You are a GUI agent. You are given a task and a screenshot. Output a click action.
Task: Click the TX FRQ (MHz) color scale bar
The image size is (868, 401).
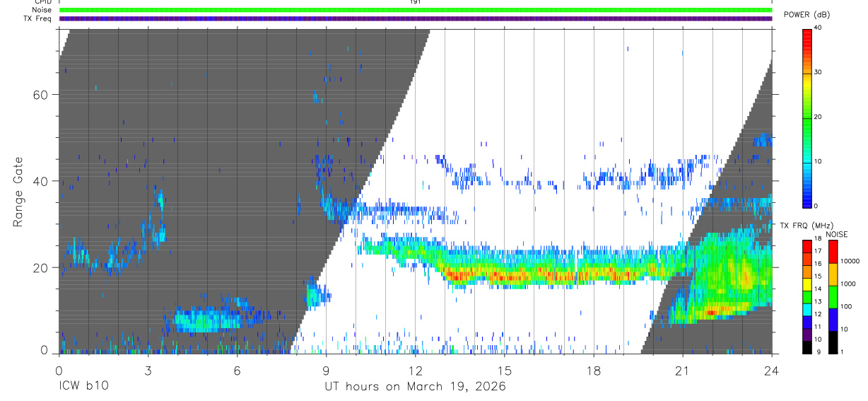click(x=807, y=296)
